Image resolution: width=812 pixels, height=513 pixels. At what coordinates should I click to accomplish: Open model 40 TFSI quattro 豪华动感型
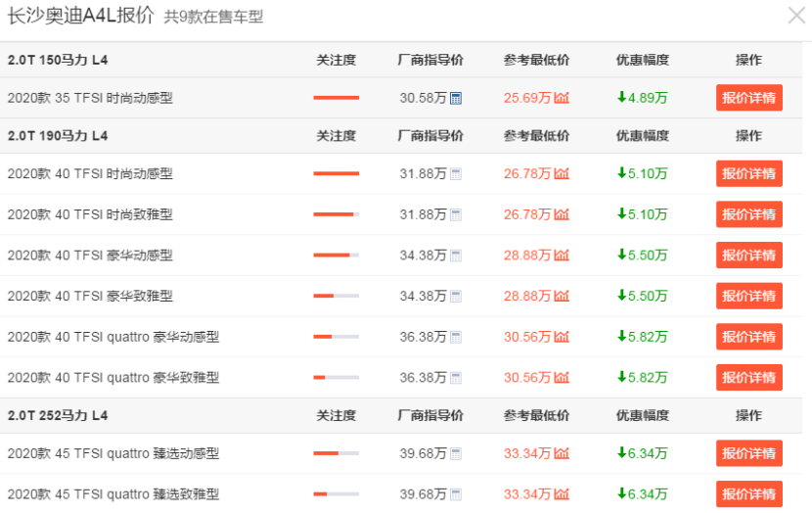point(113,338)
